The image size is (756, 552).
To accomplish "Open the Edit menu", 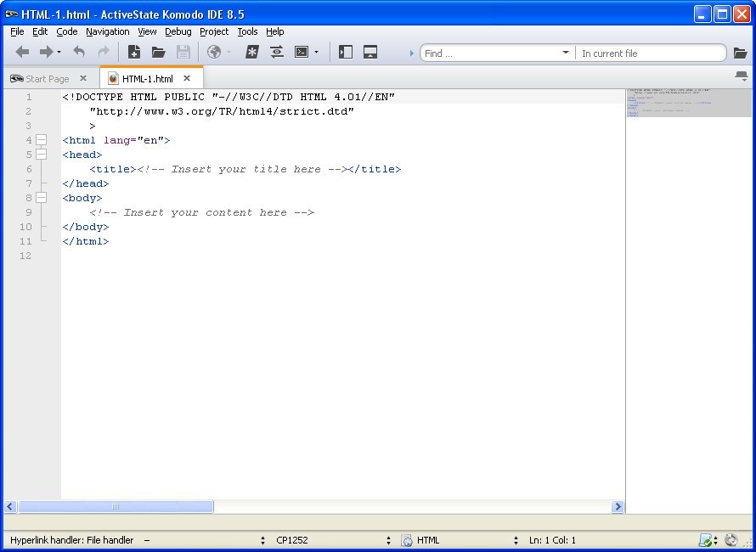I will pyautogui.click(x=40, y=31).
